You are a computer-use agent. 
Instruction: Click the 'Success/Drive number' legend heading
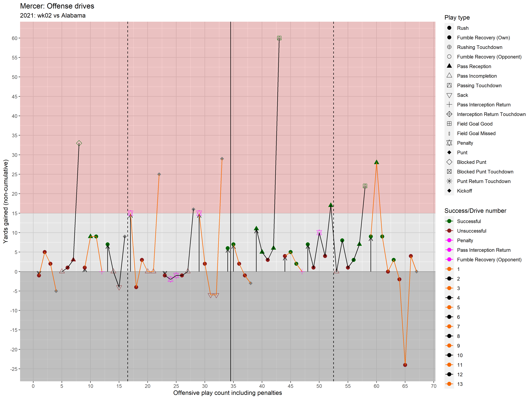pyautogui.click(x=475, y=211)
